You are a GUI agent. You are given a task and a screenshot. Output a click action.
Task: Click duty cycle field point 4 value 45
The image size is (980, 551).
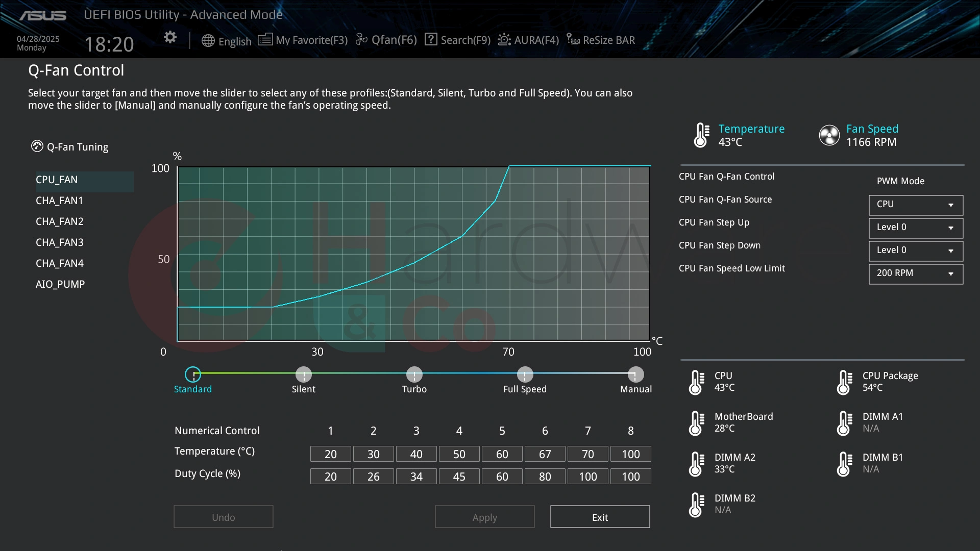(x=459, y=477)
